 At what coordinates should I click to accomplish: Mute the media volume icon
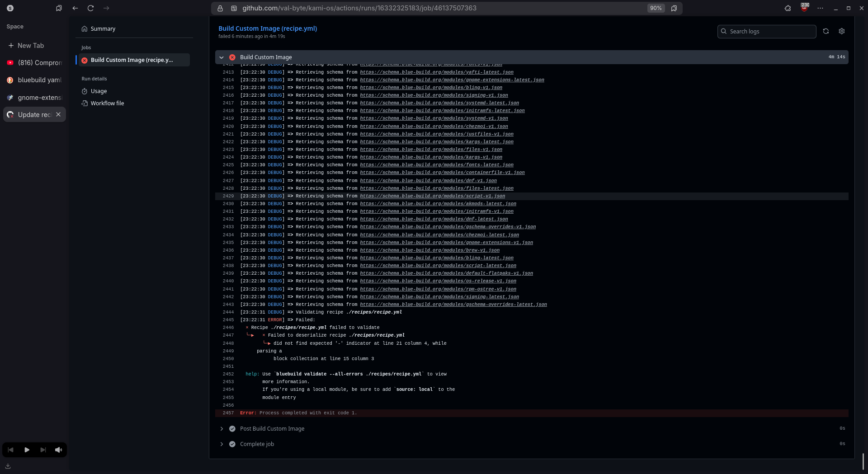point(59,450)
